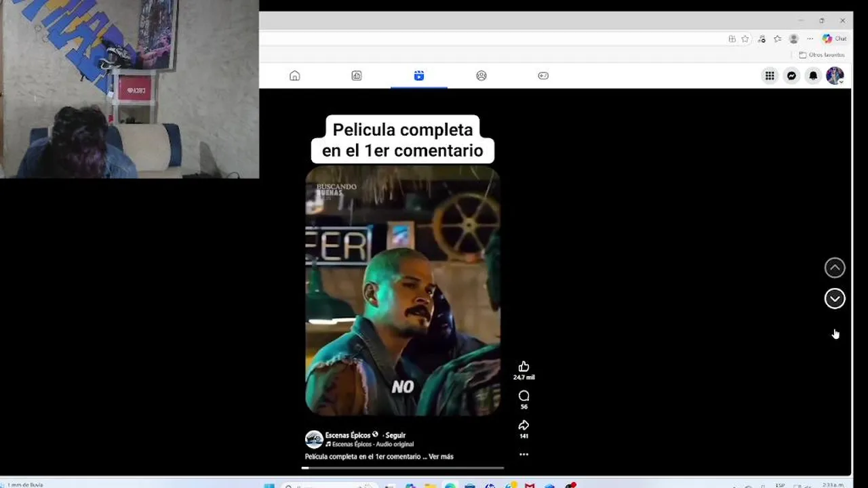Go to the Facebook Home tab
868x488 pixels.
click(294, 76)
